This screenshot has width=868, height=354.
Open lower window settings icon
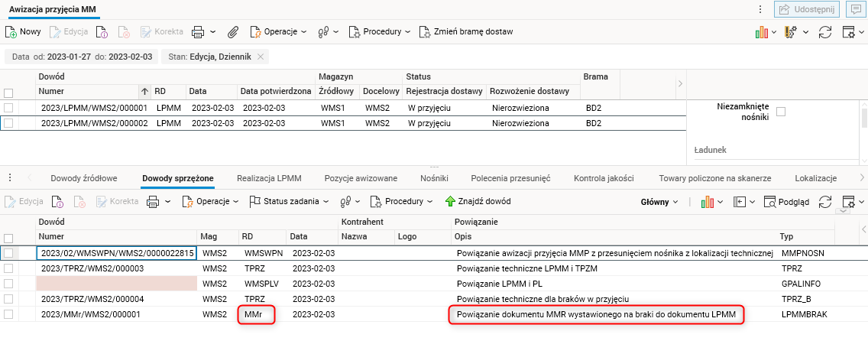pos(849,202)
